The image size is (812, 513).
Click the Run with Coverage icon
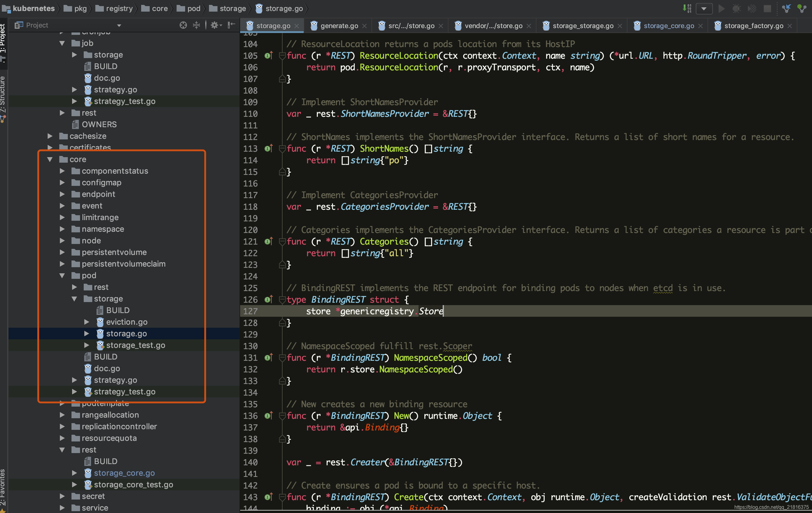pos(752,9)
